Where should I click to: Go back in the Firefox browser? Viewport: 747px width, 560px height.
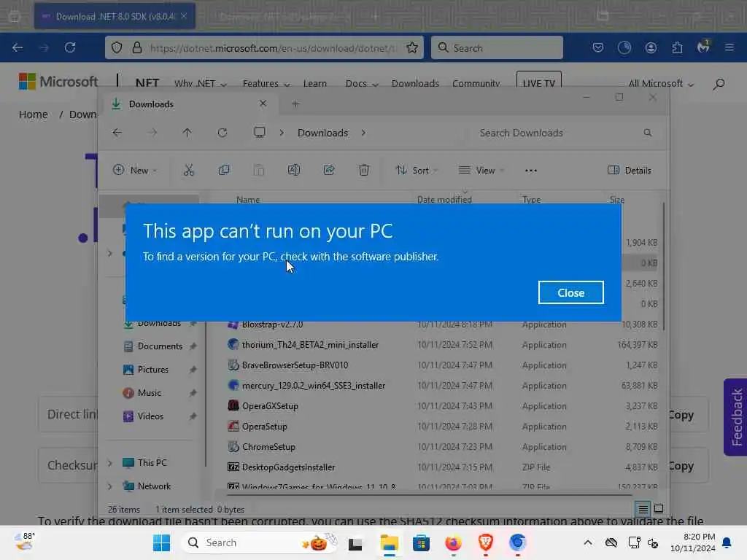point(18,47)
